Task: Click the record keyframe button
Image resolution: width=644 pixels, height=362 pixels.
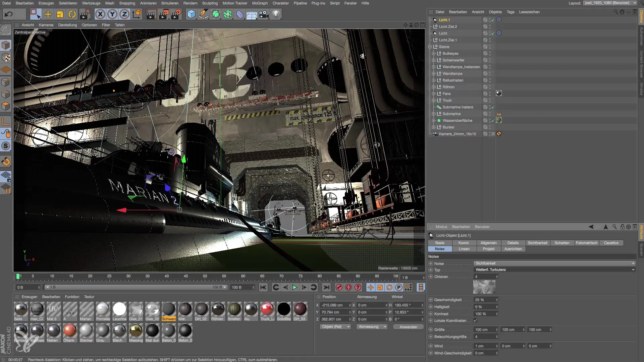Action: point(339,287)
